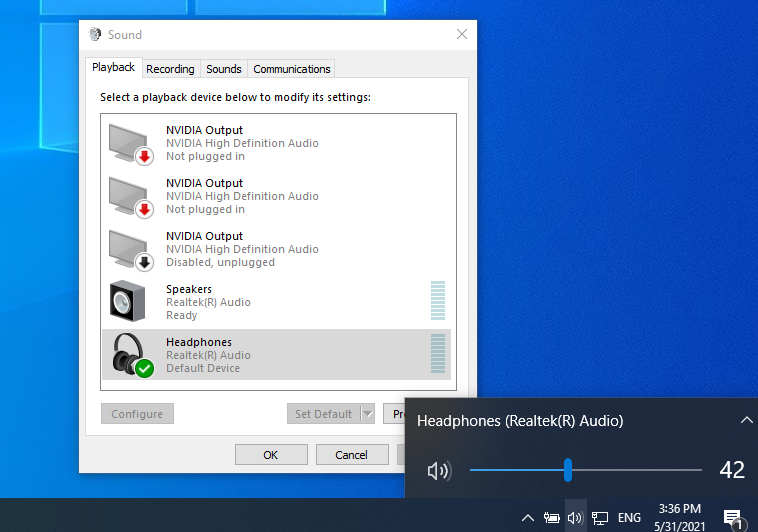The image size is (758, 532).
Task: Click the first NVIDIA Output monitor icon
Action: point(131,144)
